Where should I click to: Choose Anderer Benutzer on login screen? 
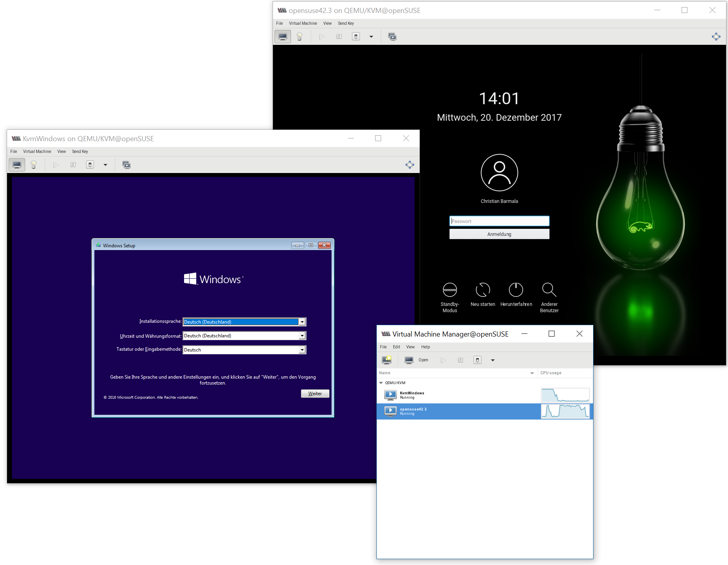[x=549, y=297]
